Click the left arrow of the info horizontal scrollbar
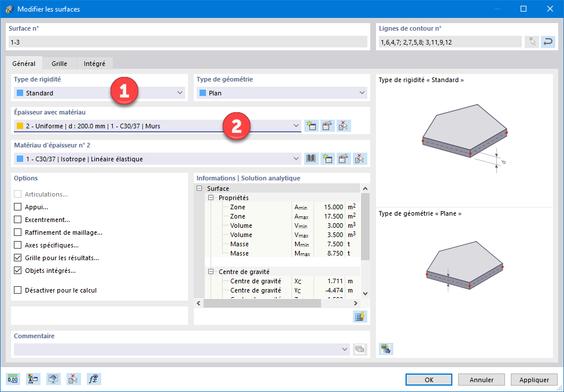This screenshot has width=564, height=392. 198,303
